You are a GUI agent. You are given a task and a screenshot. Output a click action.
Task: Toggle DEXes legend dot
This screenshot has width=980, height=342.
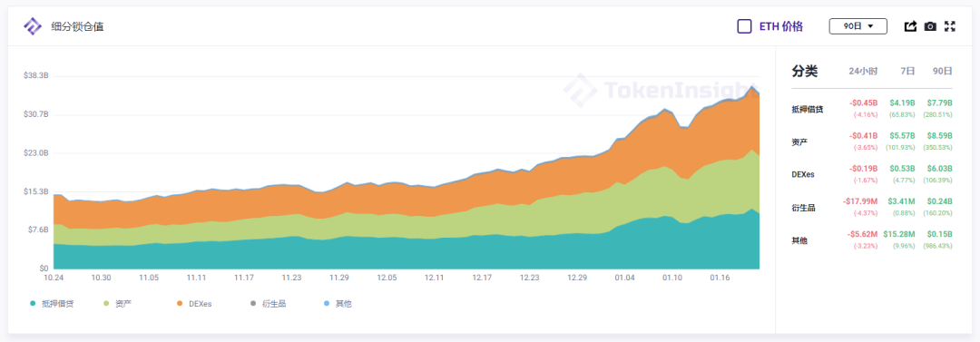click(180, 304)
